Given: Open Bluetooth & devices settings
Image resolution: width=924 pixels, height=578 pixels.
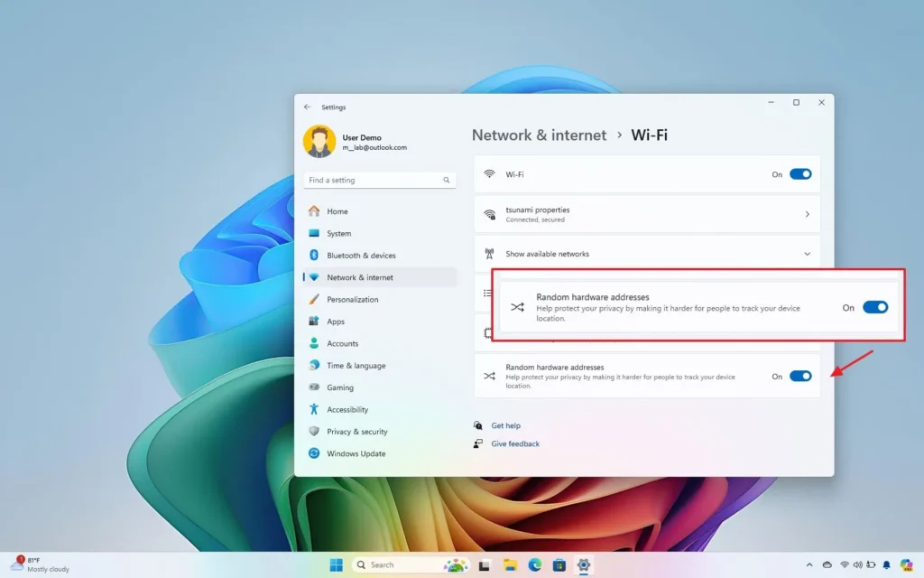Looking at the screenshot, I should [x=380, y=256].
